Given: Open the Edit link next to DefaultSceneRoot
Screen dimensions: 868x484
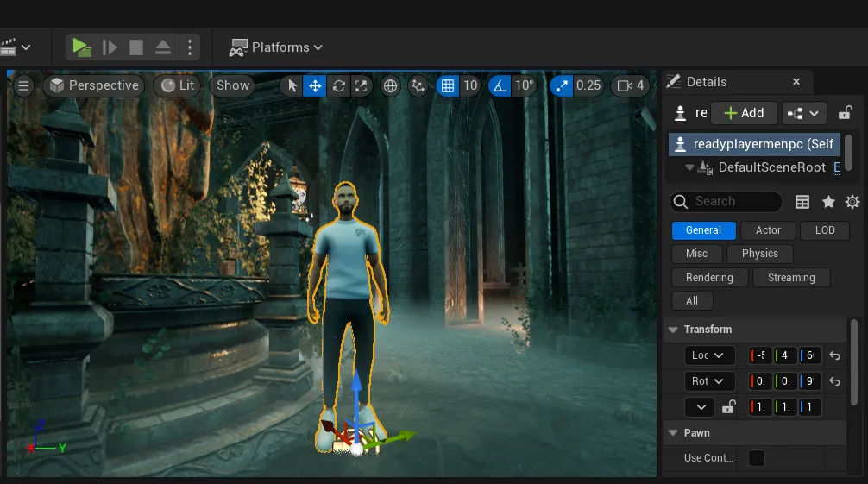Looking at the screenshot, I should (x=836, y=167).
